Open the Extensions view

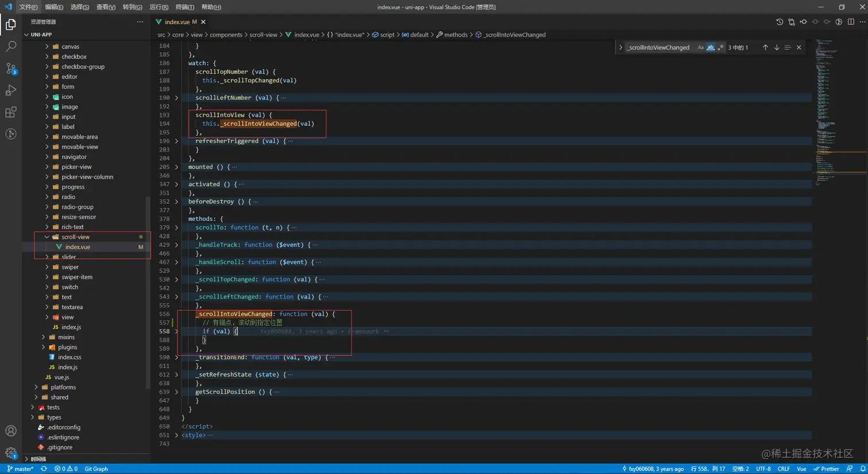(10, 112)
